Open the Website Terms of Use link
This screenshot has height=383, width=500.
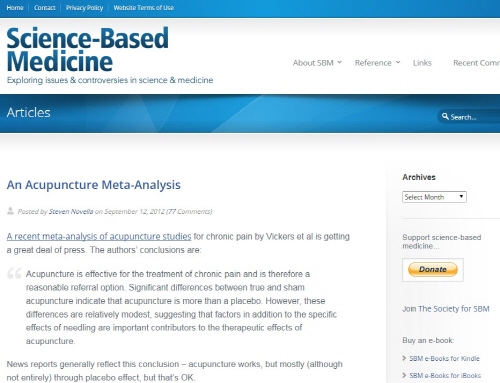(x=144, y=8)
